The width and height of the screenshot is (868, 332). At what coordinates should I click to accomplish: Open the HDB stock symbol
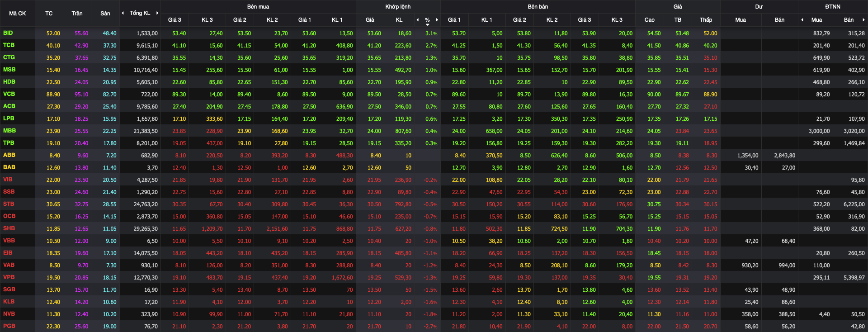9,82
